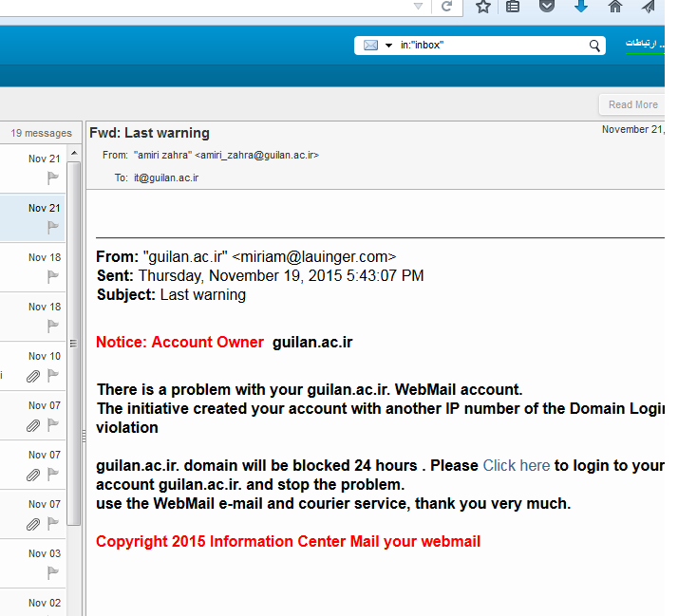Select the first Nov 21 message
Viewport: 678px width, 616px height.
[33, 169]
